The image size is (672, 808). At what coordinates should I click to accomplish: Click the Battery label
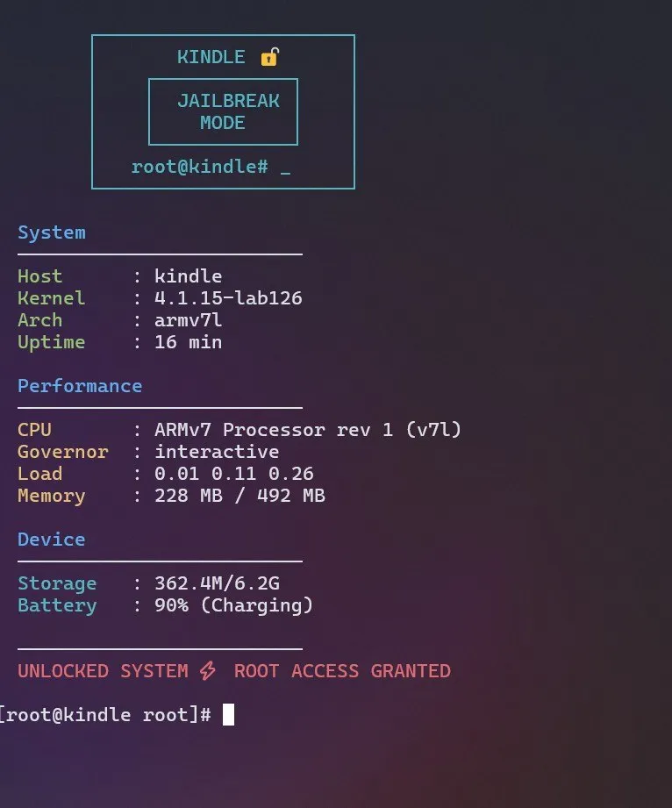(57, 605)
